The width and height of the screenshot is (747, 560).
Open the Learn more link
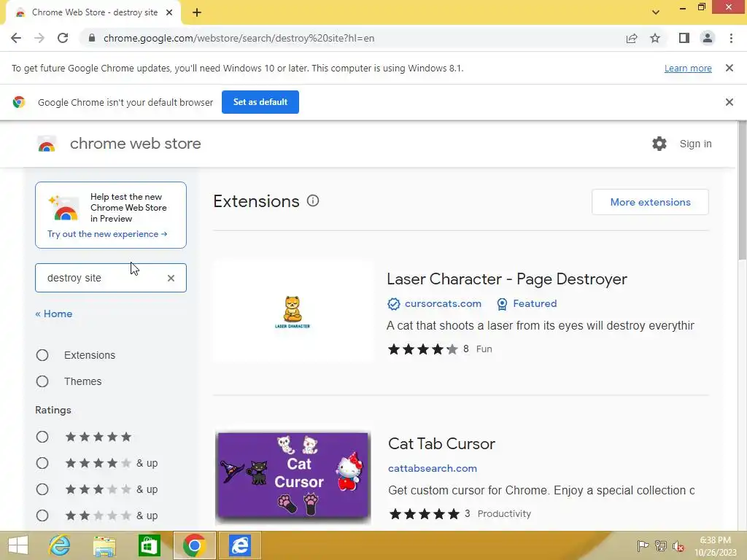(688, 68)
